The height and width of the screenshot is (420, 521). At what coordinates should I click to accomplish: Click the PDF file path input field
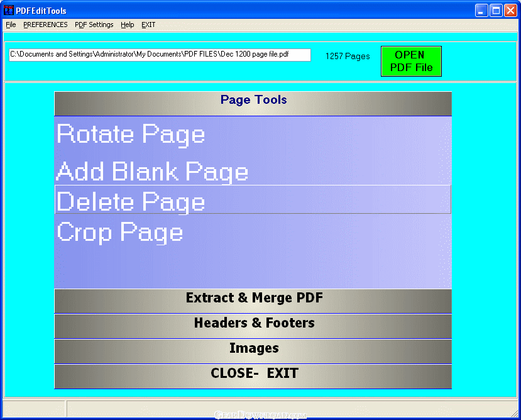click(x=160, y=55)
